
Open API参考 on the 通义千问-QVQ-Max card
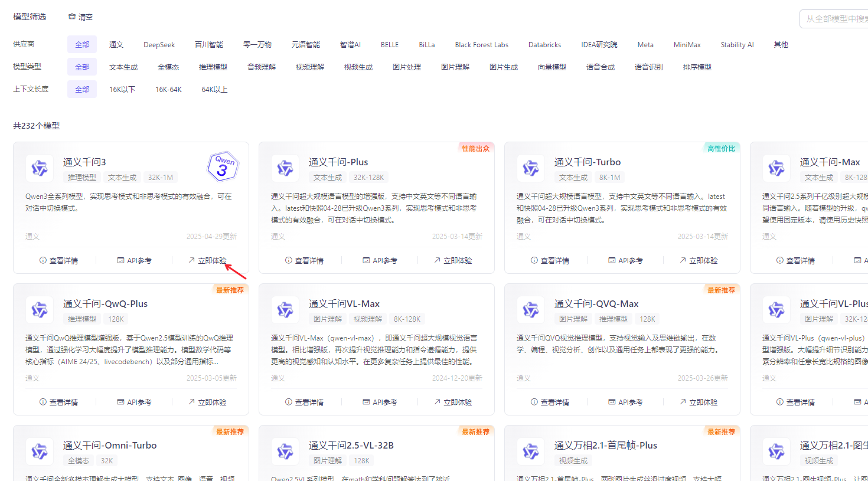coord(625,402)
